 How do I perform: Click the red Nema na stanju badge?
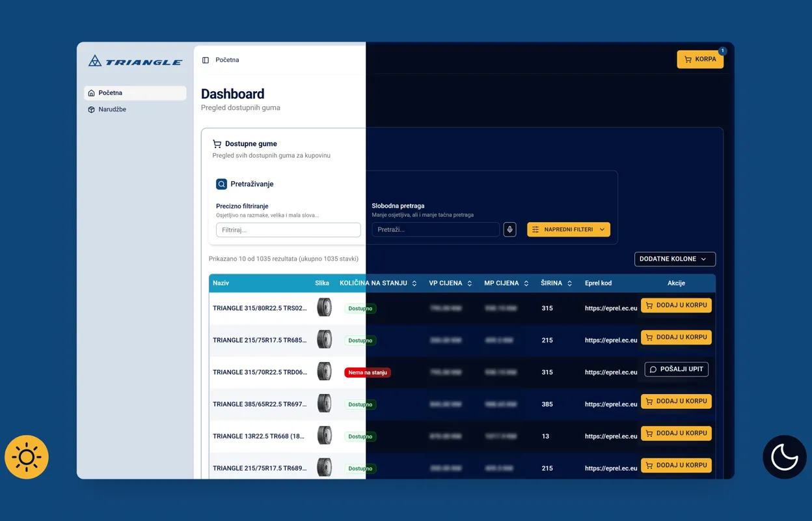coord(368,373)
